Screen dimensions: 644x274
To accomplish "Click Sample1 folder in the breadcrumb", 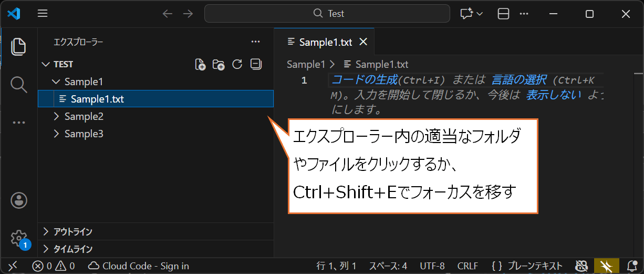I will click(306, 64).
